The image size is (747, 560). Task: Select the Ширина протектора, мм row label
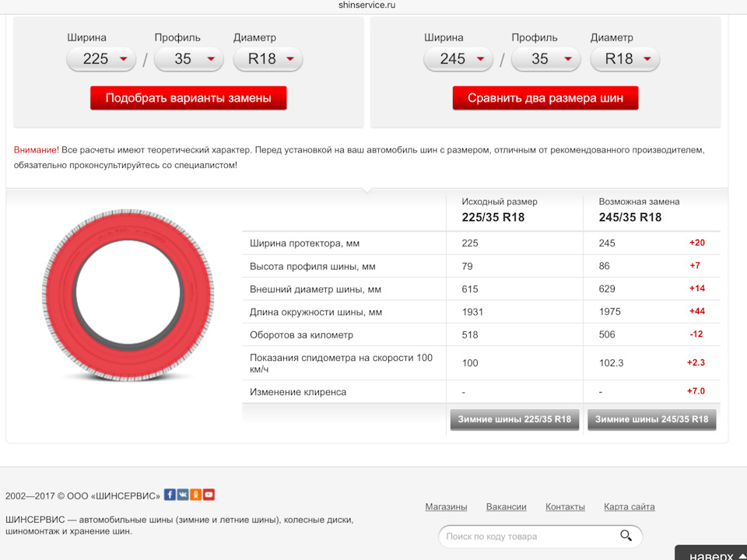304,243
